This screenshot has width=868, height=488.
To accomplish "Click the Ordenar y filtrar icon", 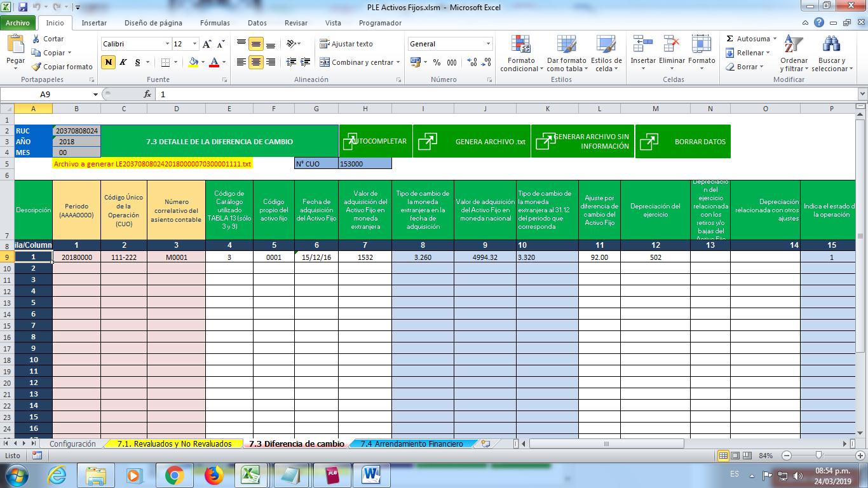I will coord(792,45).
